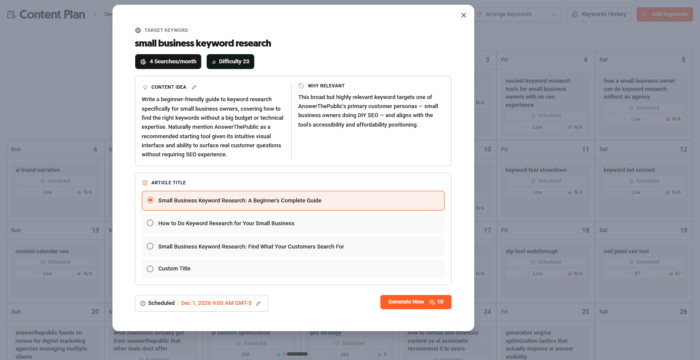700x360 pixels.
Task: Click the content idea paragraph text
Action: point(212,127)
